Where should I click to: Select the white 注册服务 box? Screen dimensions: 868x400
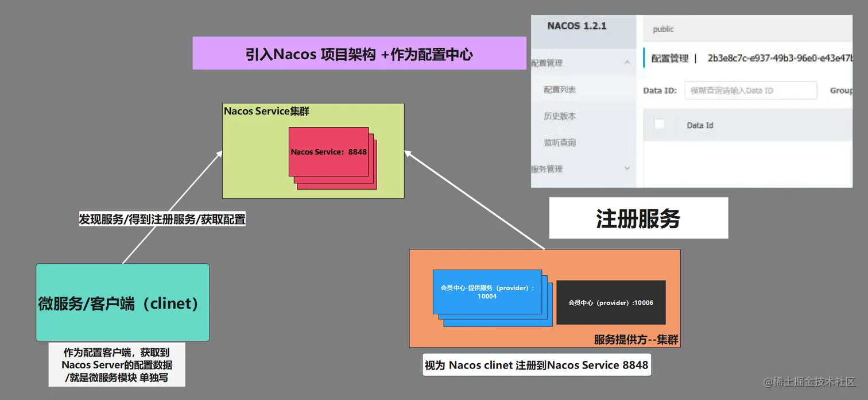638,218
